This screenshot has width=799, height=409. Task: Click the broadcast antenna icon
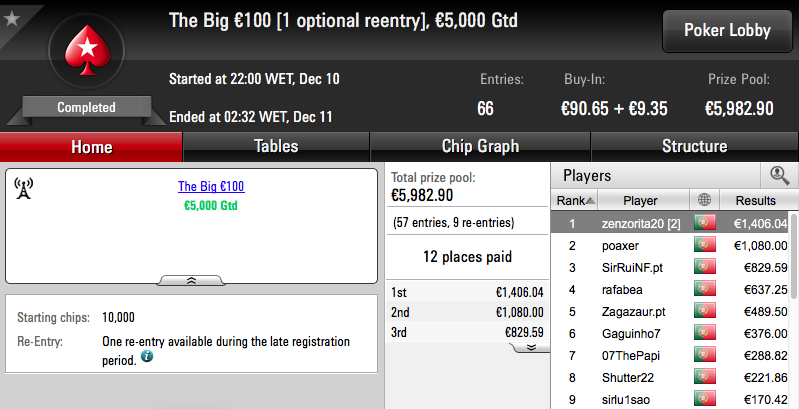point(23,188)
